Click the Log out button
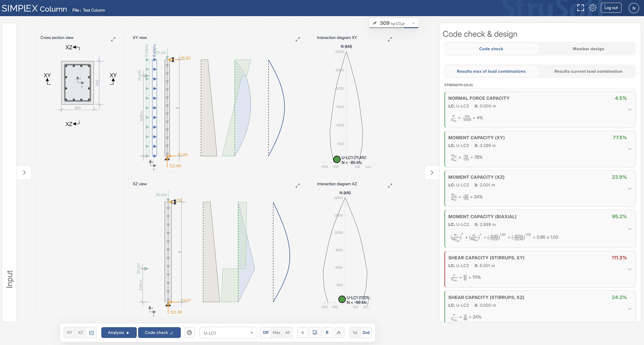 [x=611, y=8]
